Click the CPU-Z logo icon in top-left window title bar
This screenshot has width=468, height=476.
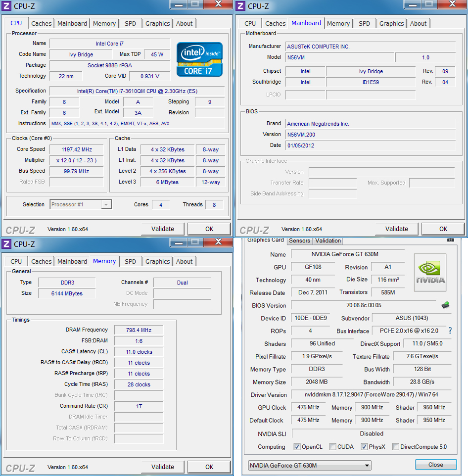tap(6, 6)
